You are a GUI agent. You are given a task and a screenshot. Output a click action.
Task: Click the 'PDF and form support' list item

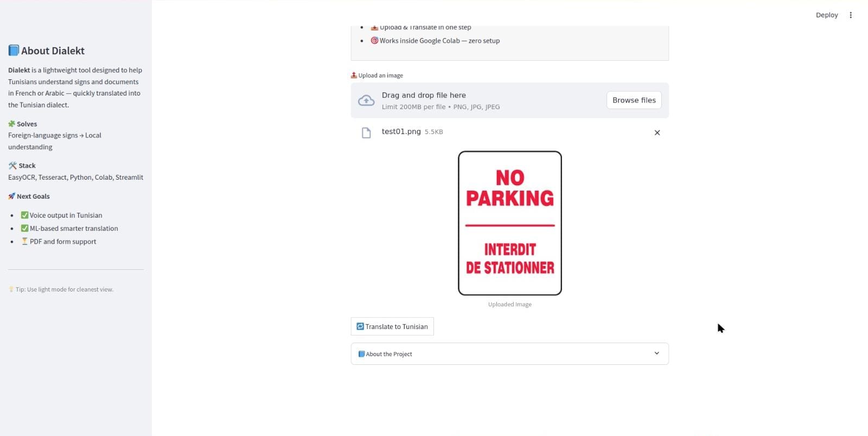pos(63,242)
